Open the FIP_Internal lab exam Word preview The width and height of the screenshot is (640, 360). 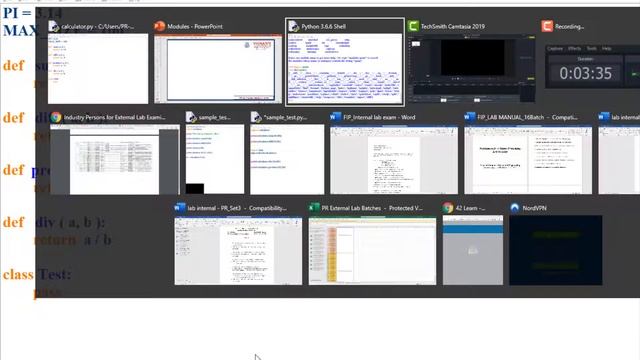(394, 160)
